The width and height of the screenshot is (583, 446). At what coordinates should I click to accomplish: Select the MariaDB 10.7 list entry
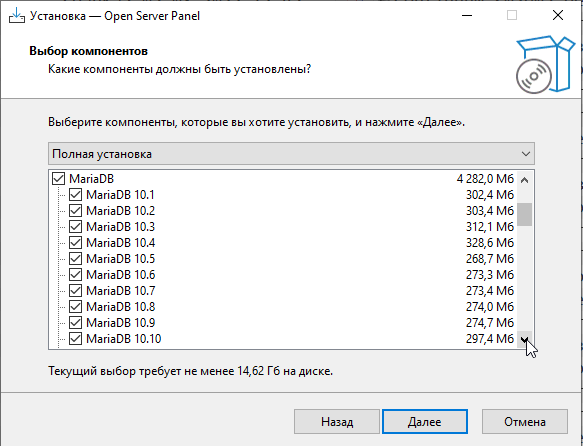click(x=120, y=291)
